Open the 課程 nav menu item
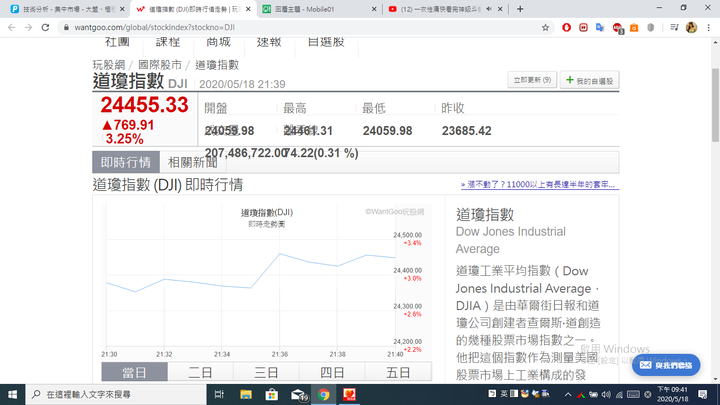 pyautogui.click(x=168, y=42)
